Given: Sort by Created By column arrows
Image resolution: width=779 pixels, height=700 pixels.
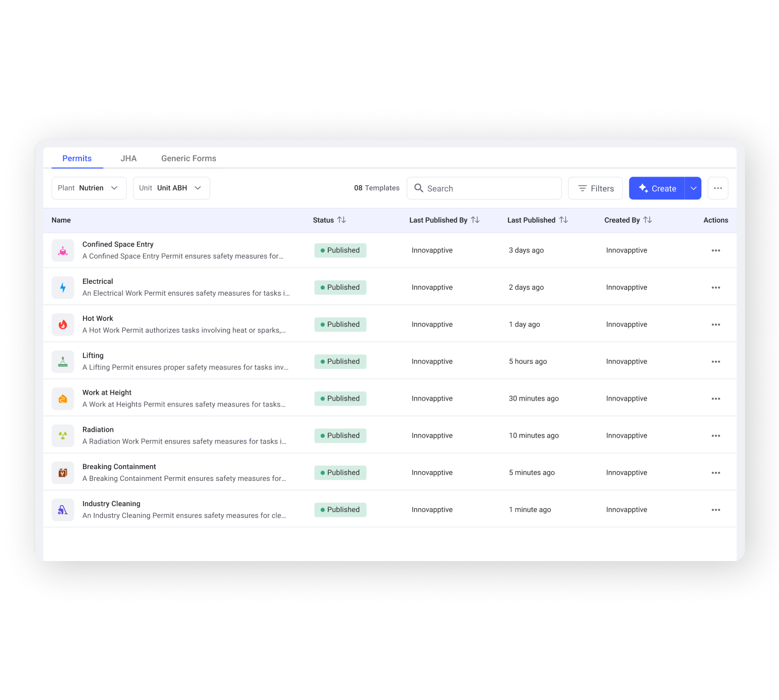Looking at the screenshot, I should pyautogui.click(x=648, y=220).
